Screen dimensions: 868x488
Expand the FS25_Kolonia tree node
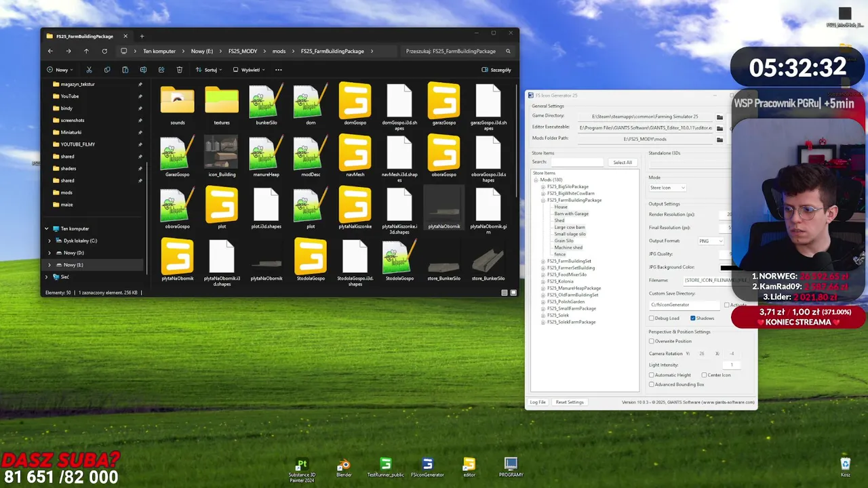[x=543, y=281]
